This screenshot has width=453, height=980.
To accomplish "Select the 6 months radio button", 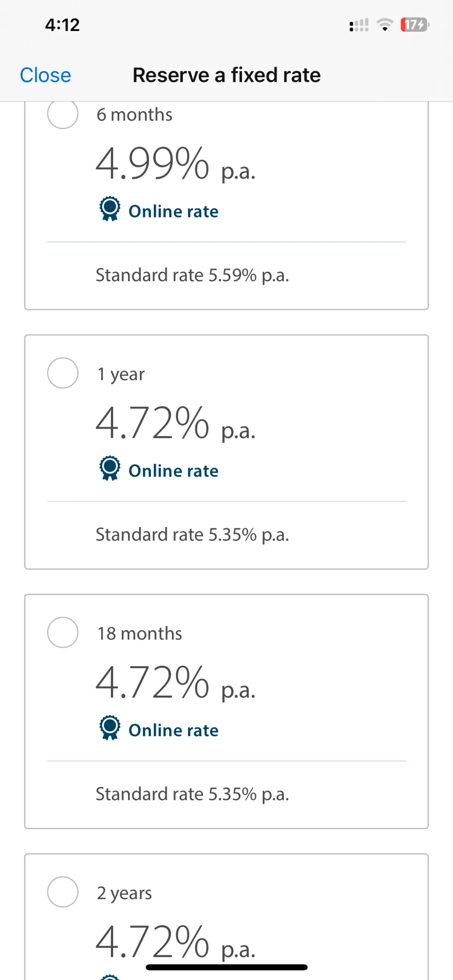I will (63, 114).
